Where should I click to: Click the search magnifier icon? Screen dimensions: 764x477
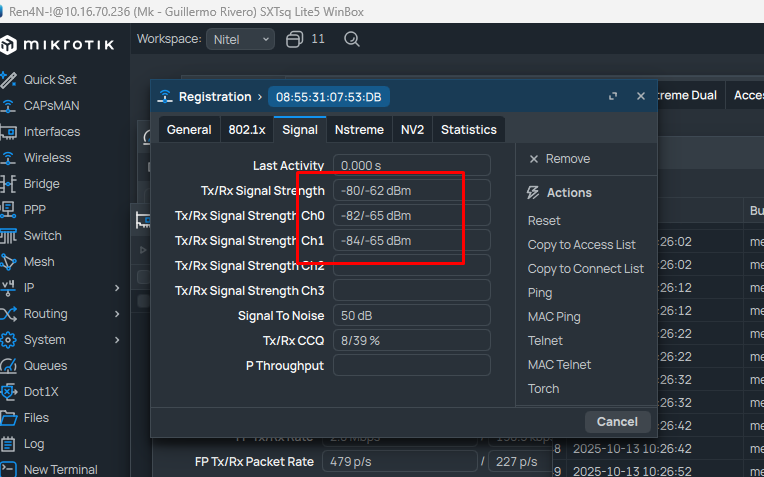click(x=351, y=40)
